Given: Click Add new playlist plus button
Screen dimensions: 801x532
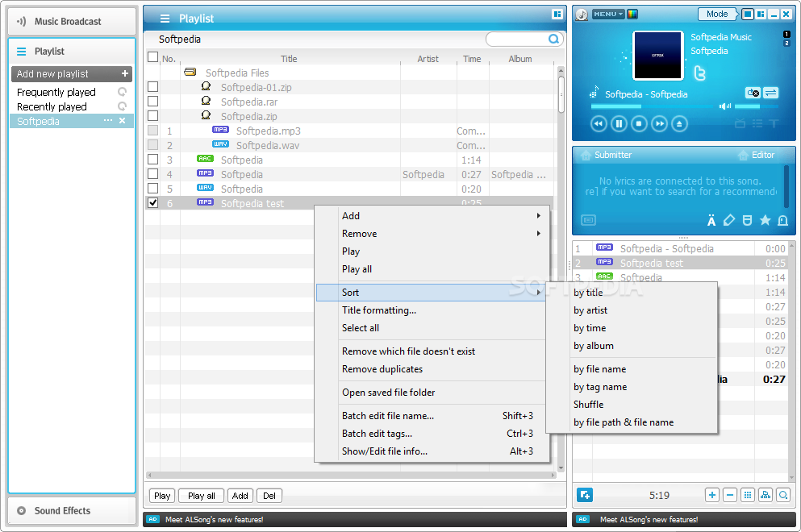Looking at the screenshot, I should point(125,73).
